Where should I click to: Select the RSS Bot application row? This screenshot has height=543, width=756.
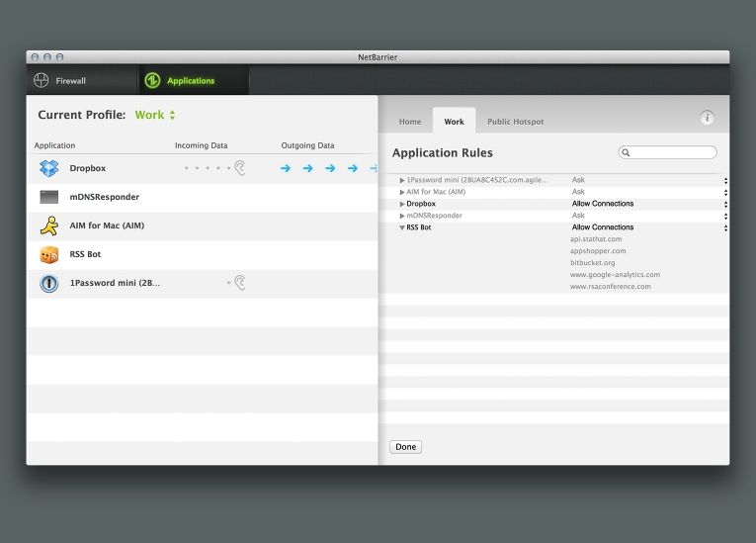point(203,254)
